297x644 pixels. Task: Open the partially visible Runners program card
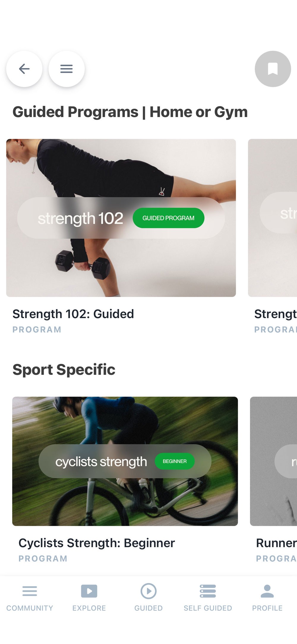[x=274, y=461]
